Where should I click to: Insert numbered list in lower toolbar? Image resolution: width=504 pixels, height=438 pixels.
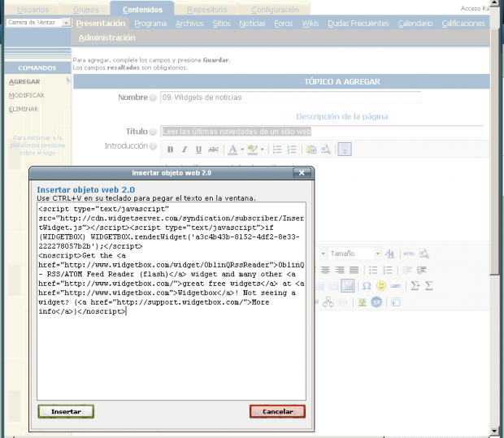point(388,270)
